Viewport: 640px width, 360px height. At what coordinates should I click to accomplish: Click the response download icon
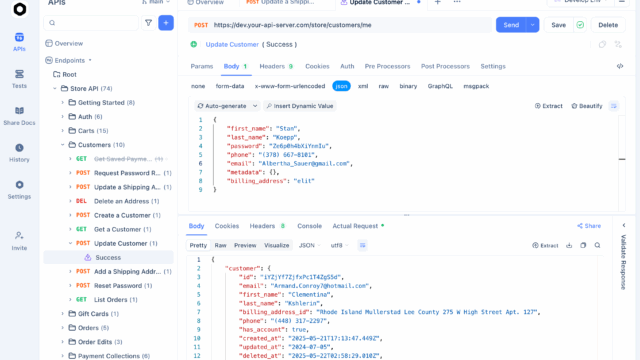pyautogui.click(x=569, y=245)
